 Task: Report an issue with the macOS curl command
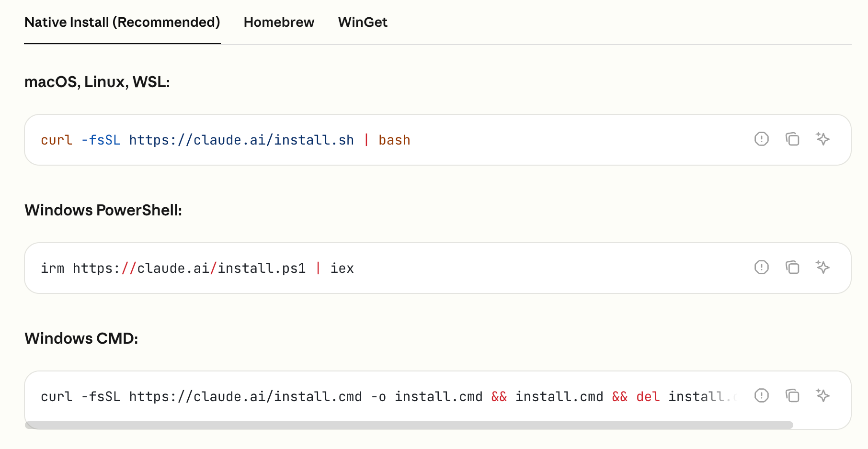click(761, 139)
